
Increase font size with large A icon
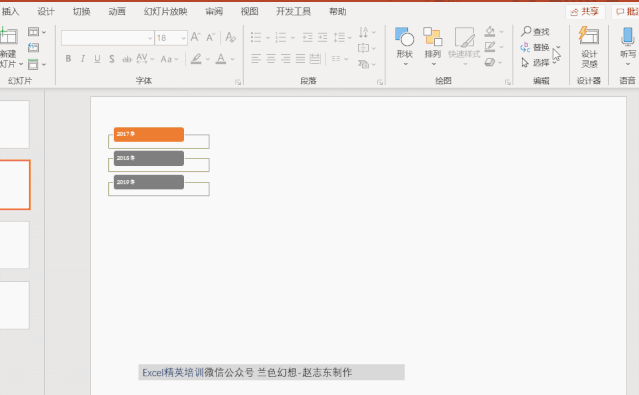[195, 38]
